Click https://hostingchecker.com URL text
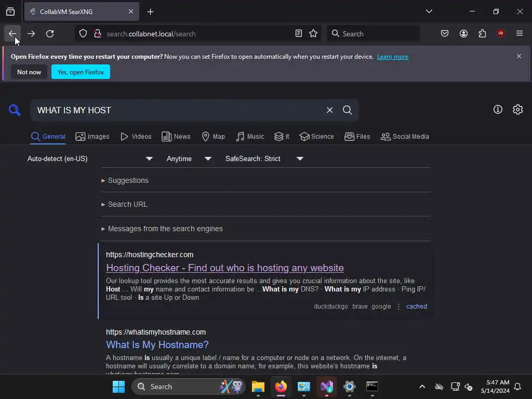 [150, 255]
